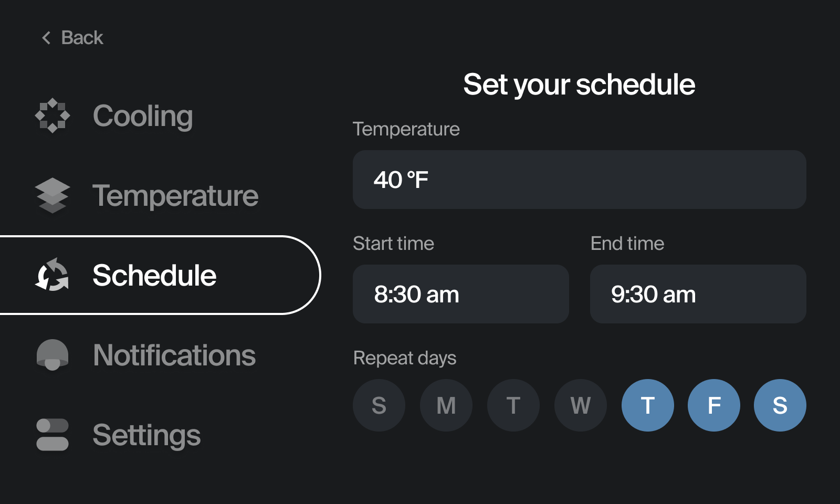Toggle Sunday in repeat days
Screen dimensions: 840x504
(379, 405)
